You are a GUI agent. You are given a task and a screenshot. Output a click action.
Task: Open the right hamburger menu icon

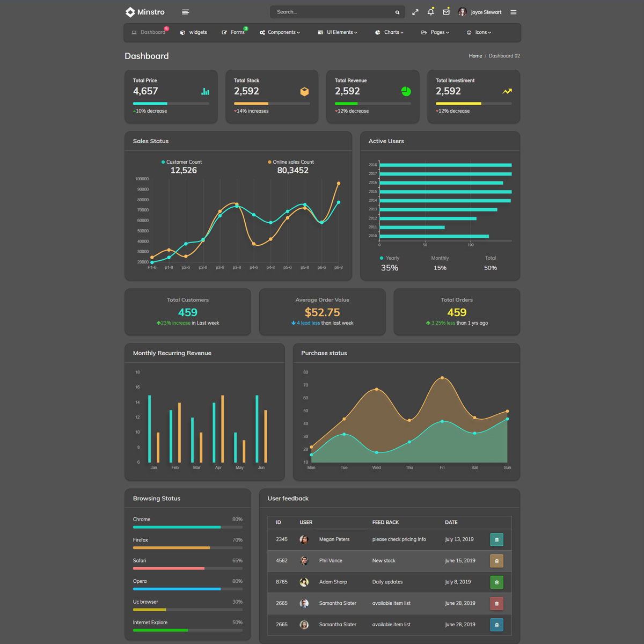[513, 12]
